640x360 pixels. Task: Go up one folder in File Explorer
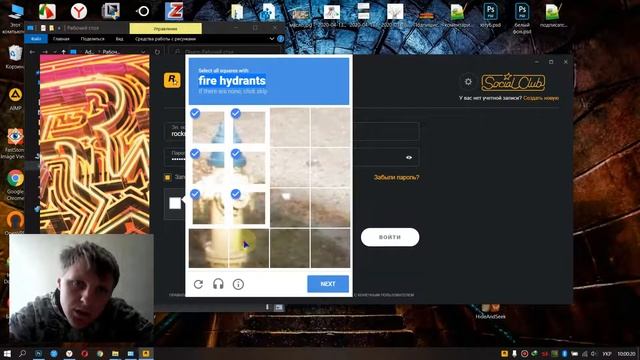tap(63, 52)
